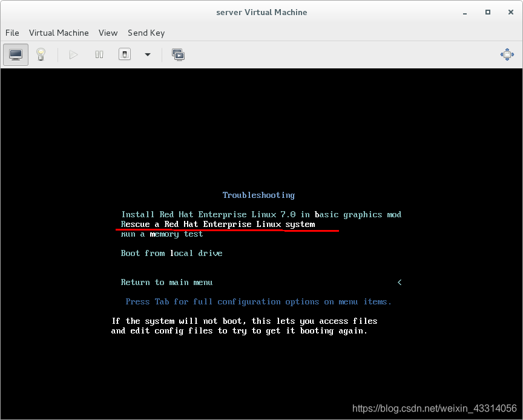Click the rescue description help text
Screen dimensions: 523x420
tap(244, 326)
